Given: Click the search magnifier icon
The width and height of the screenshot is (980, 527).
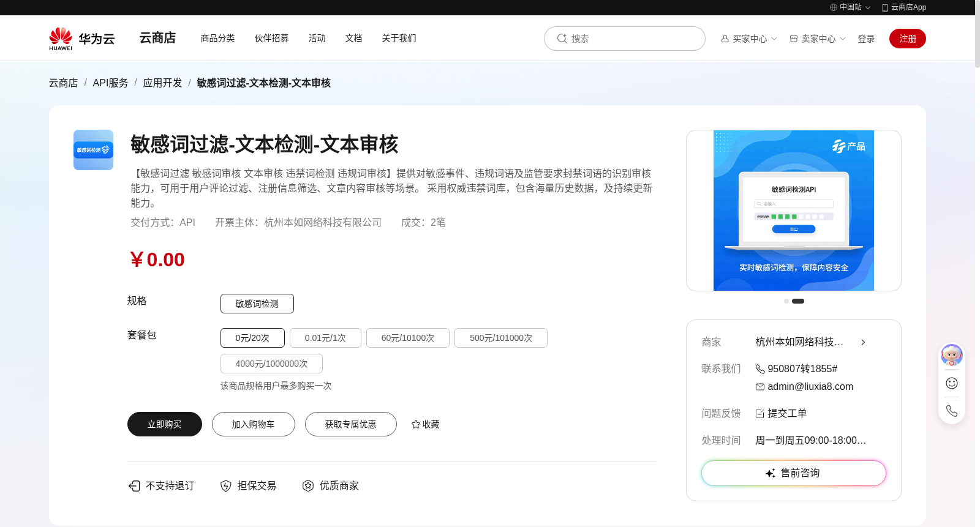Looking at the screenshot, I should pos(562,39).
